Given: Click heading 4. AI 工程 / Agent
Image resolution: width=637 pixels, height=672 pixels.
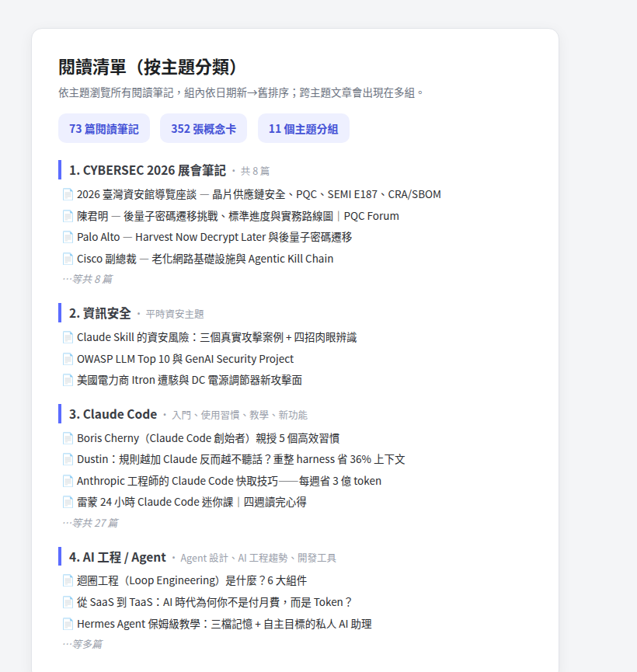Looking at the screenshot, I should click(x=117, y=557).
